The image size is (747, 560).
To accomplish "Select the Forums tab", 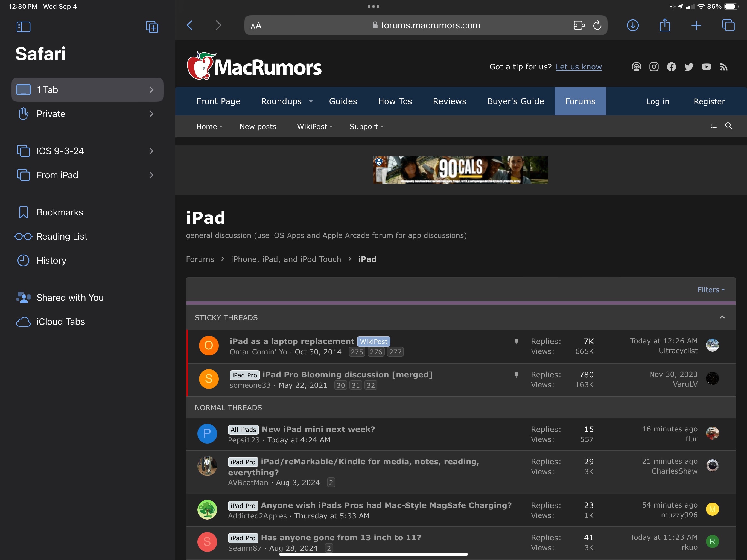I will click(x=580, y=101).
